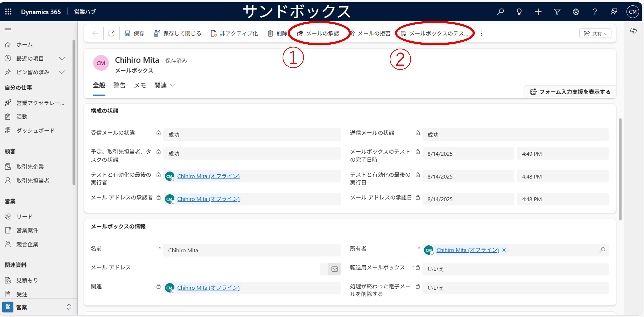Select the メモ tab

[140, 85]
